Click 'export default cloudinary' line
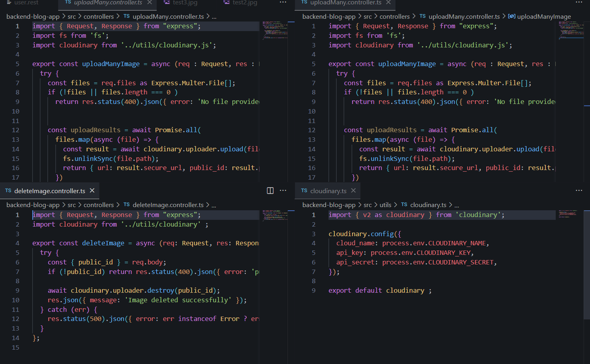 point(380,290)
